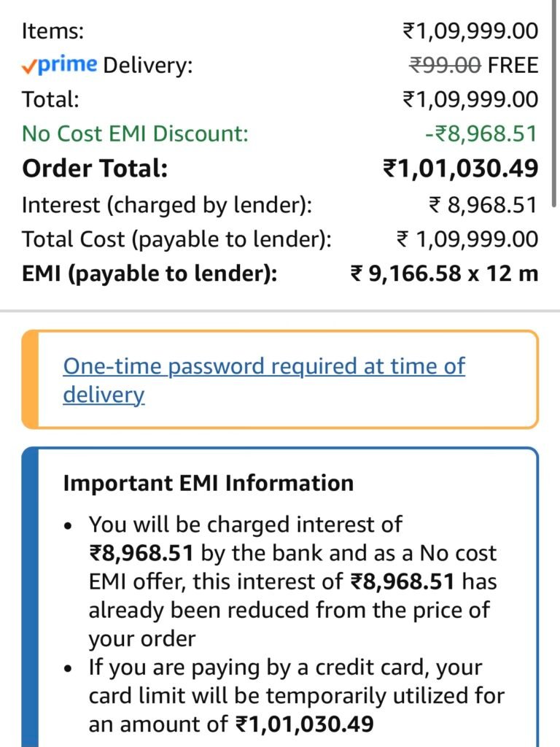Image resolution: width=560 pixels, height=747 pixels.
Task: Tap the bullet about interest charged by bank
Action: 289,581
